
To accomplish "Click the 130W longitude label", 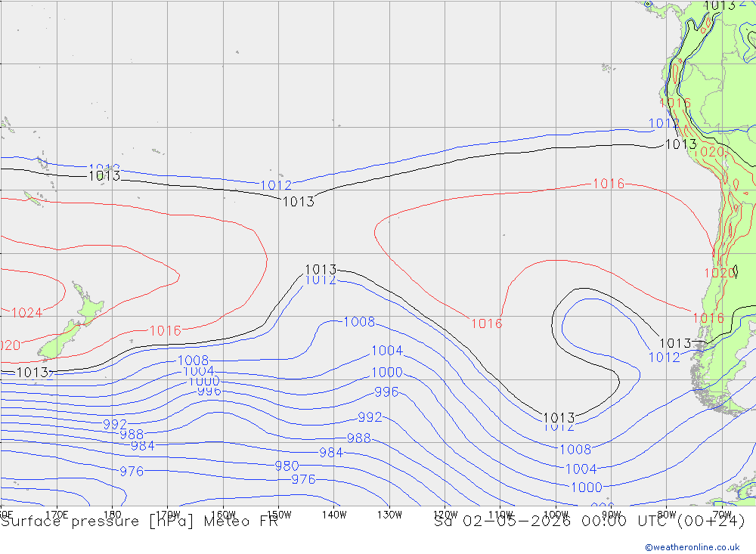I will [x=389, y=515].
